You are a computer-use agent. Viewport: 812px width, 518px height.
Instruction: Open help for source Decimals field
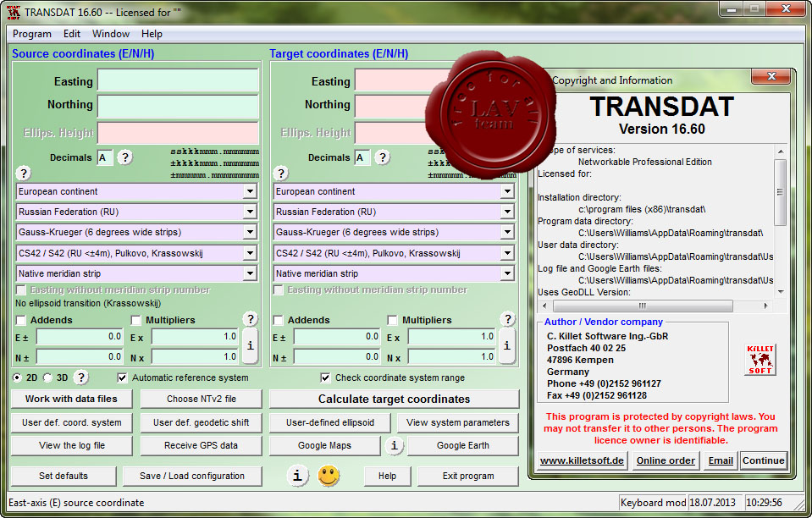pyautogui.click(x=124, y=157)
